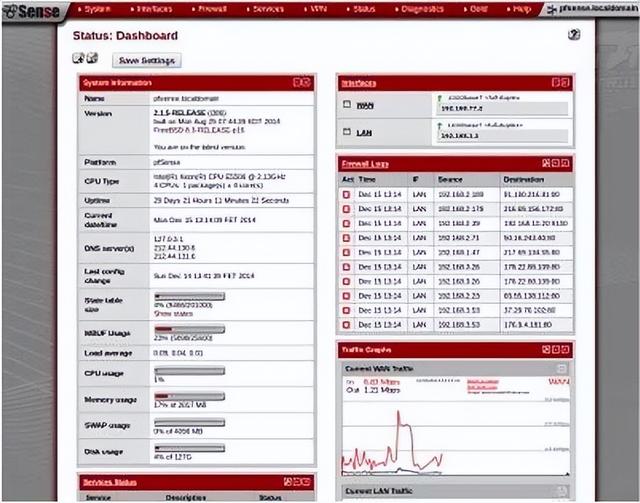The width and height of the screenshot is (640, 503).
Task: Click the block icon in first firewall log row
Action: [x=347, y=193]
